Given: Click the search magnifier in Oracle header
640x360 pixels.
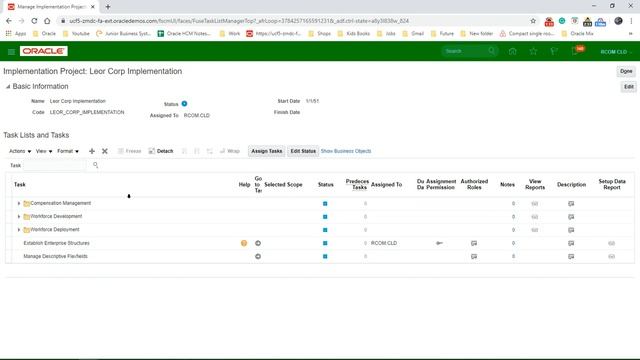Looking at the screenshot, I should click(492, 51).
